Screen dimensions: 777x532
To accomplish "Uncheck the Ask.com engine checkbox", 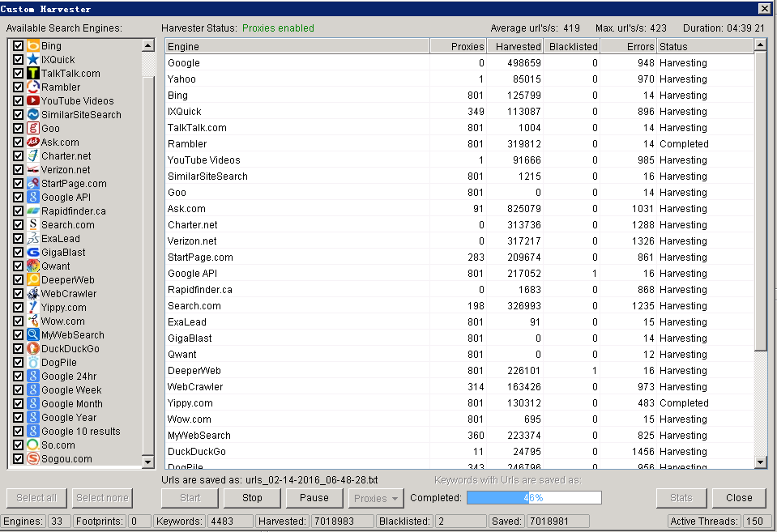I will 19,143.
